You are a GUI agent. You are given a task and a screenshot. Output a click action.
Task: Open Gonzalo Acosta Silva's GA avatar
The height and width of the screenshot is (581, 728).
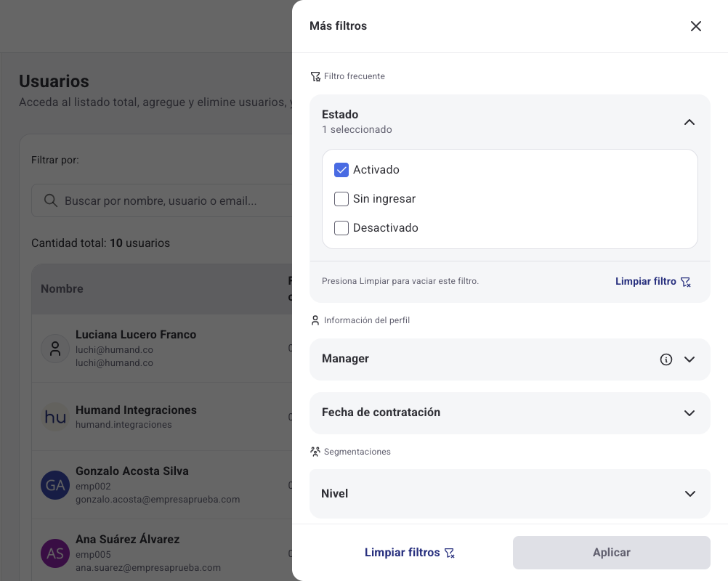pos(55,485)
